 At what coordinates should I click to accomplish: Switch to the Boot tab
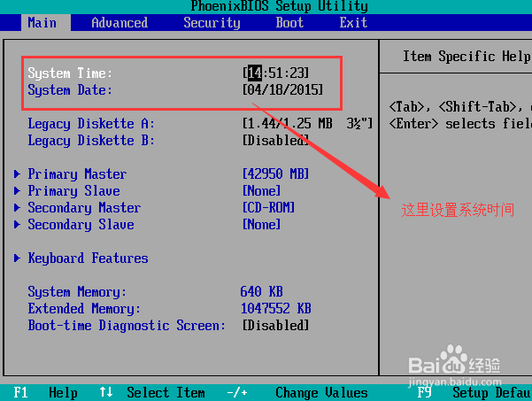click(x=289, y=23)
